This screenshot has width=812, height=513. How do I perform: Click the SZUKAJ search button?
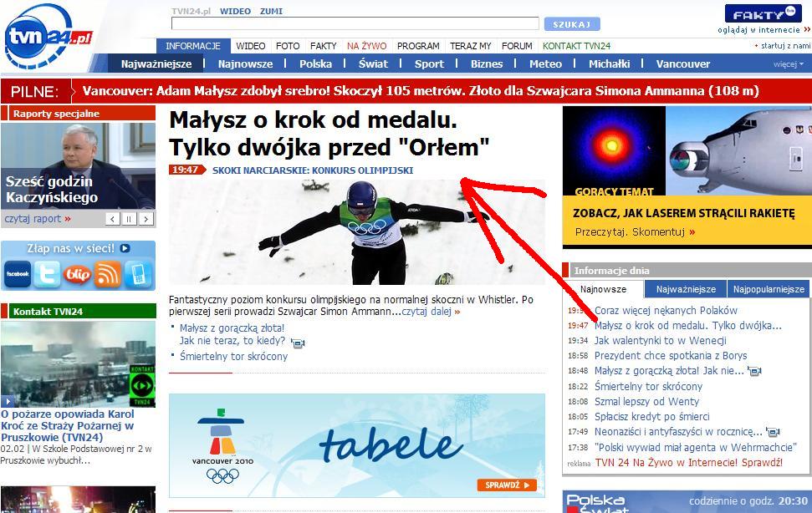[x=572, y=24]
